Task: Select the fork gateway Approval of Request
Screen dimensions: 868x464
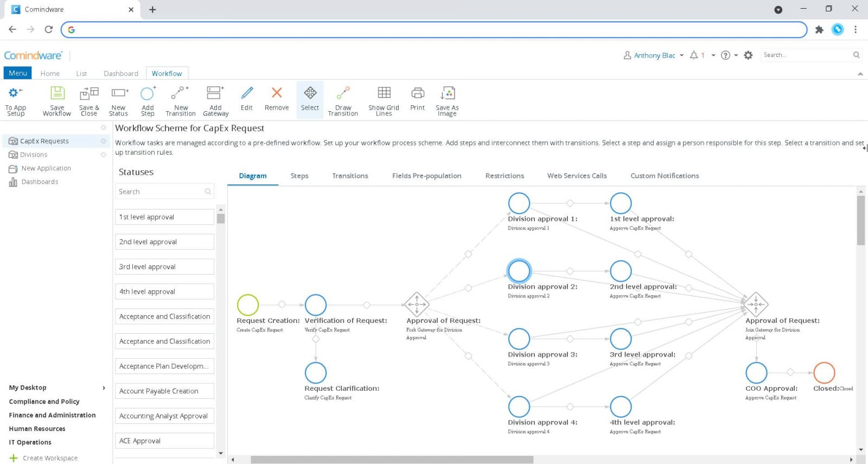Action: tap(417, 304)
